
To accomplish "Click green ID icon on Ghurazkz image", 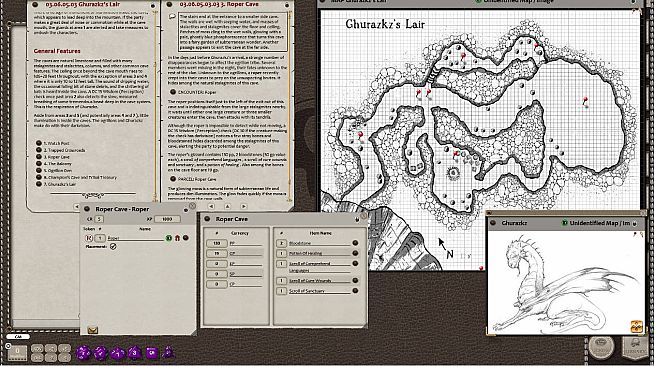I will click(x=565, y=223).
